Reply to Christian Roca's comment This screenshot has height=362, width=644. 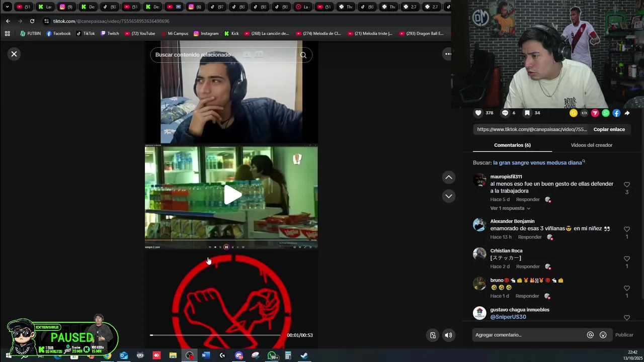click(528, 266)
